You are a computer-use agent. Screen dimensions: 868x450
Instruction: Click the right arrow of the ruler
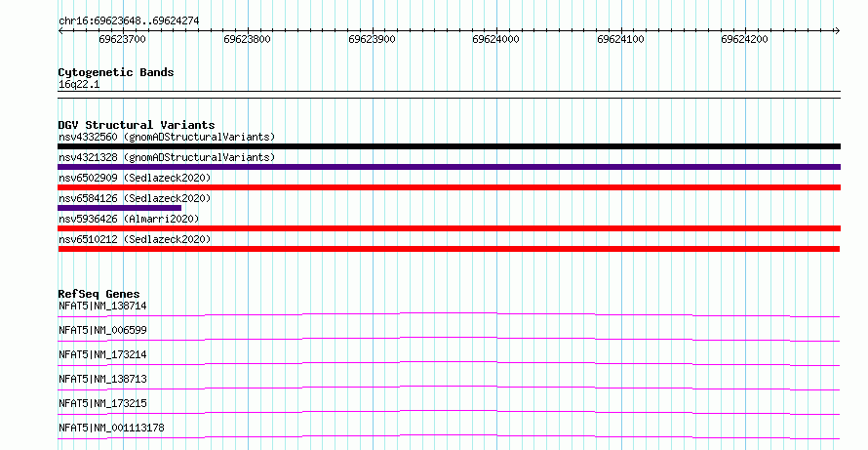[x=838, y=31]
